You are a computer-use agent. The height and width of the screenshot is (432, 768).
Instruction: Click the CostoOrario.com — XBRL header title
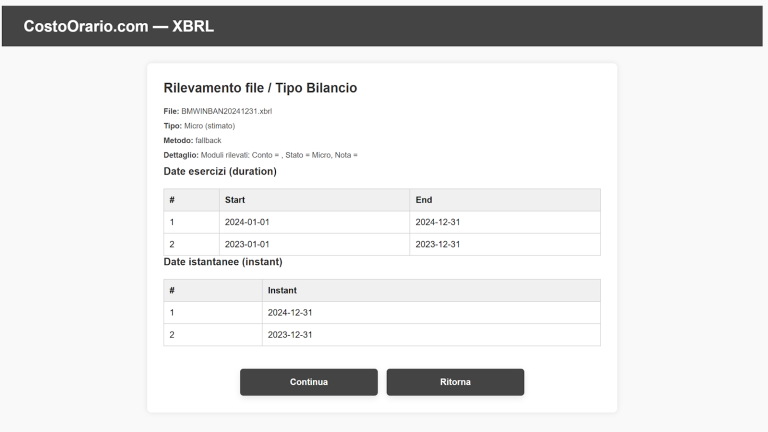coord(118,26)
